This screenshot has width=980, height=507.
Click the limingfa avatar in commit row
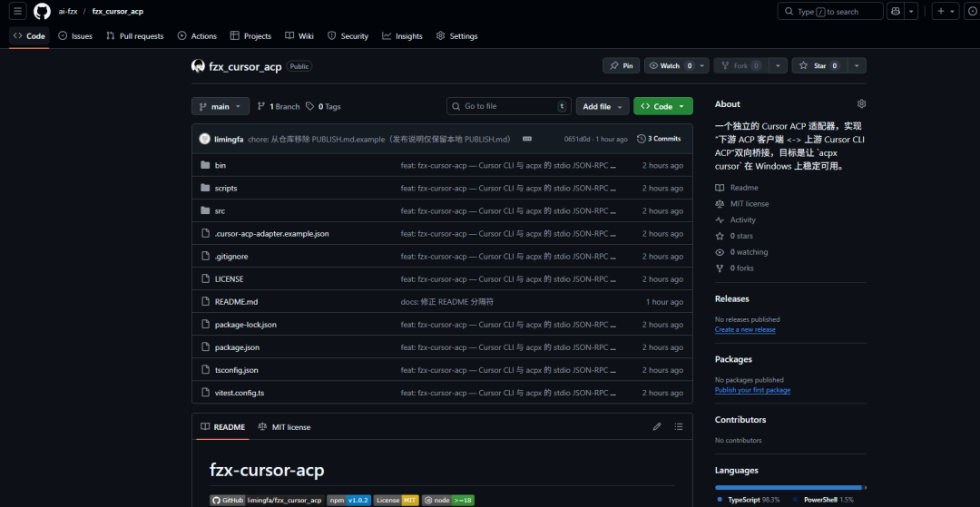204,139
